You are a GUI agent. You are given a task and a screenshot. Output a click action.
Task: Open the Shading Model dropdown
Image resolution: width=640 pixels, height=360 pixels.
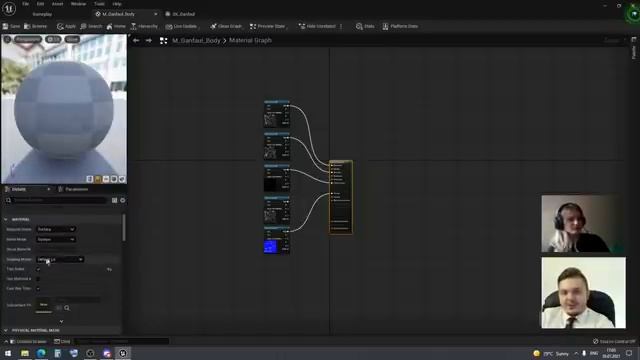pos(60,259)
